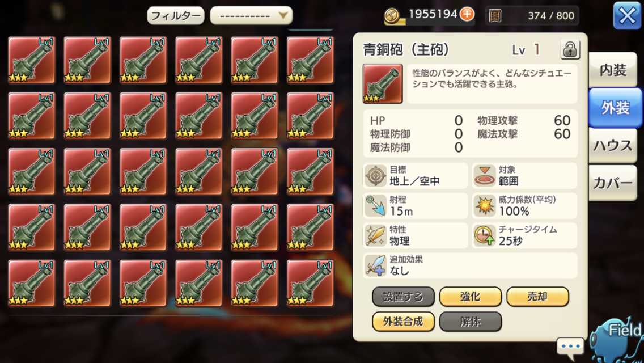Click the inventory capacity box icon

click(x=495, y=16)
